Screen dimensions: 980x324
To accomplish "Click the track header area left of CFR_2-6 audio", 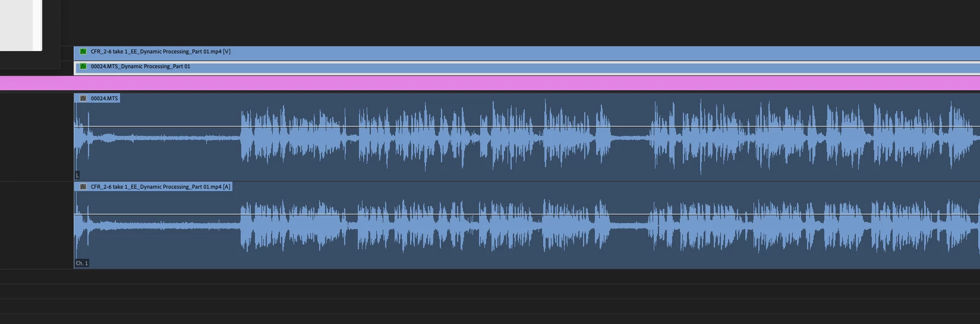I will coord(36,225).
